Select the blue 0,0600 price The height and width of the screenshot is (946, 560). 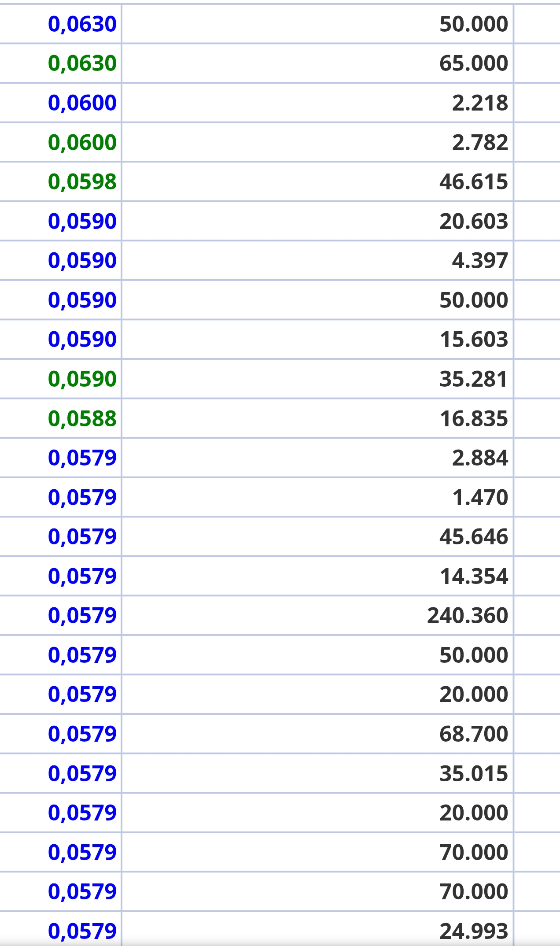pyautogui.click(x=82, y=103)
